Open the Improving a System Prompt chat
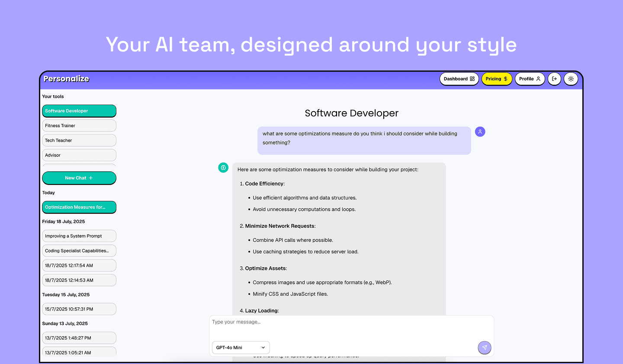 point(79,236)
